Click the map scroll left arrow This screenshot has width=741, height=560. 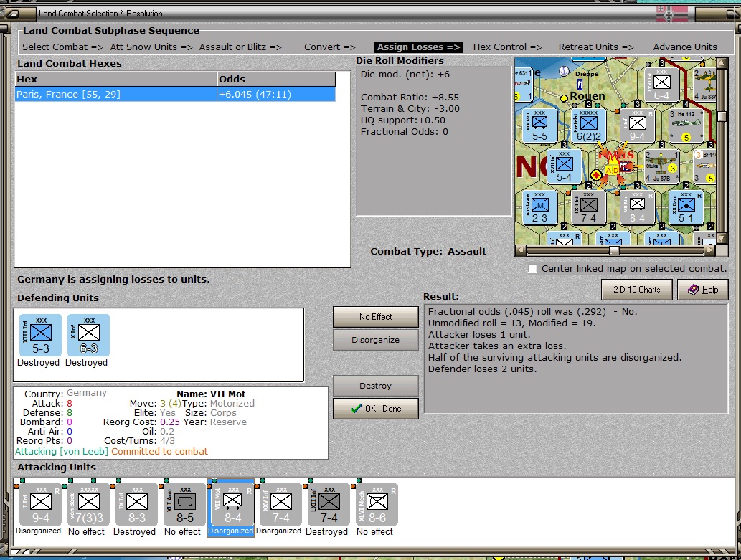520,250
